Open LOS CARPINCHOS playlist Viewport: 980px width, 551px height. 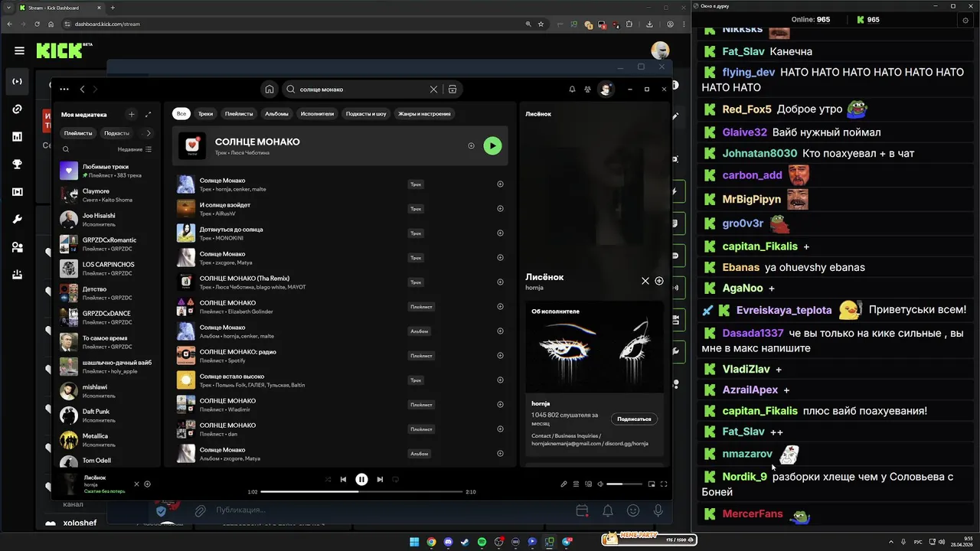[x=107, y=269]
